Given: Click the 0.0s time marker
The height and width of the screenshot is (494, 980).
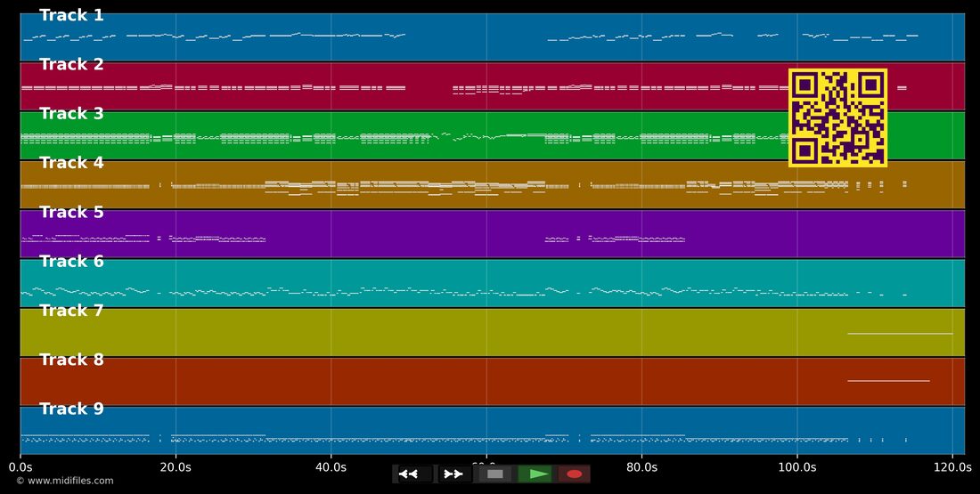Looking at the screenshot, I should (x=20, y=467).
